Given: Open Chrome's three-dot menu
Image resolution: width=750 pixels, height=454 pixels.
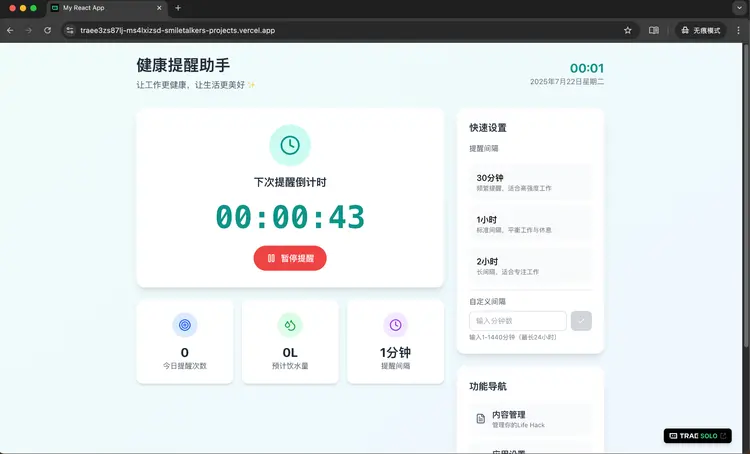Looking at the screenshot, I should [x=737, y=31].
